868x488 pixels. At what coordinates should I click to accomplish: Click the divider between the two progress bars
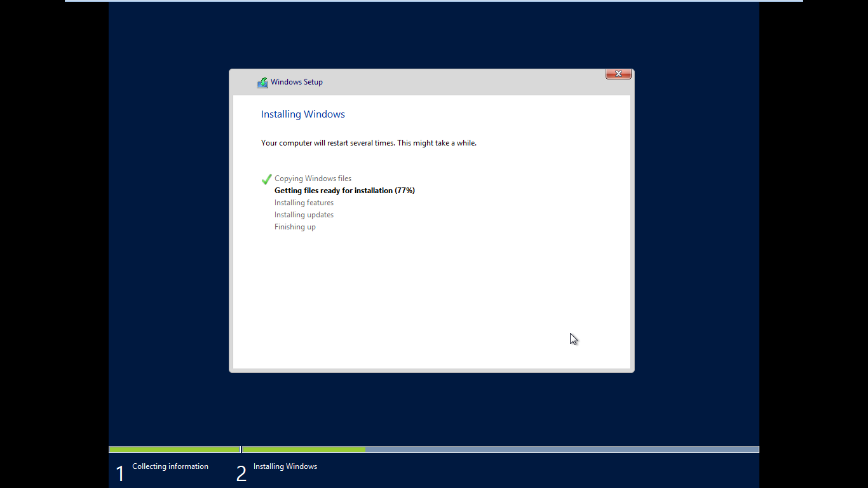coord(241,449)
